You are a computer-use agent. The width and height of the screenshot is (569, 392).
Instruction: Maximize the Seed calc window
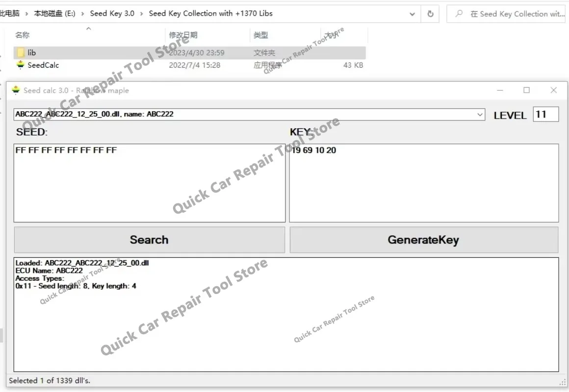coord(526,90)
